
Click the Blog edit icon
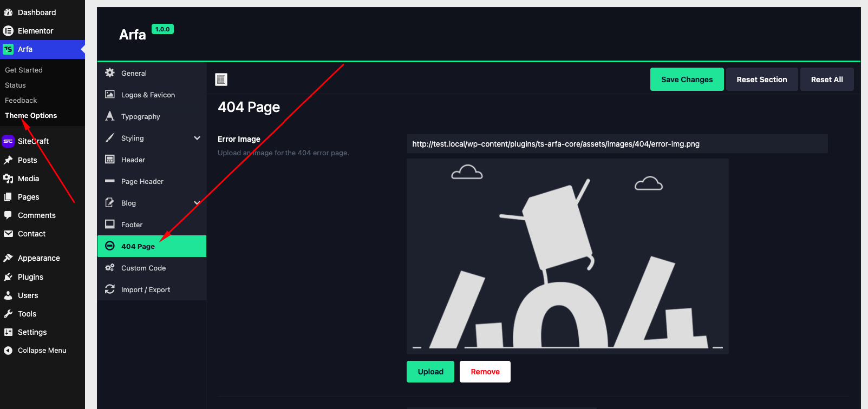[x=110, y=202]
